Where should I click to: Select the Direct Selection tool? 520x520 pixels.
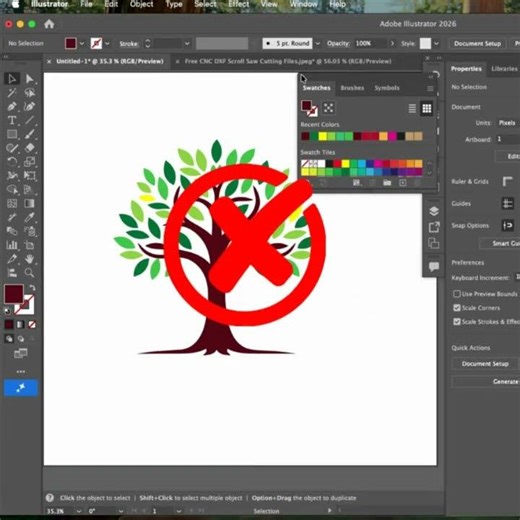(x=29, y=79)
